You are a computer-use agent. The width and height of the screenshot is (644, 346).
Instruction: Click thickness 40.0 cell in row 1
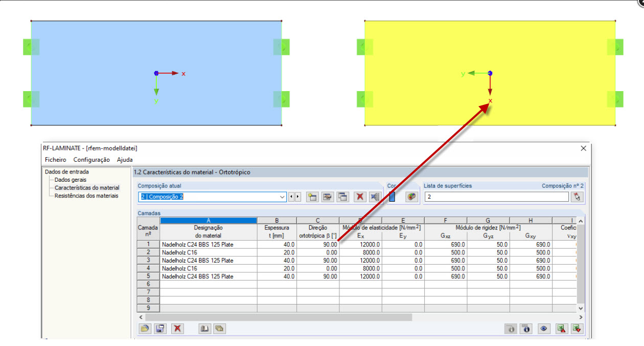[277, 245]
